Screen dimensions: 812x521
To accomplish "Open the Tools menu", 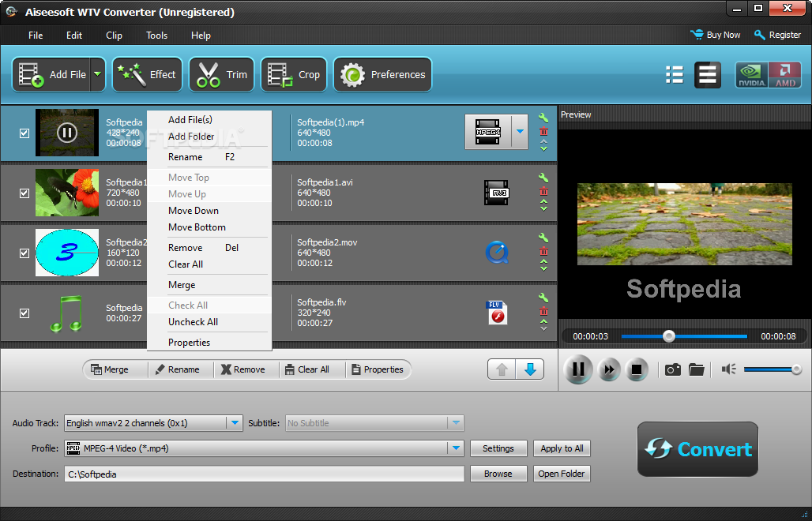I will pyautogui.click(x=156, y=36).
